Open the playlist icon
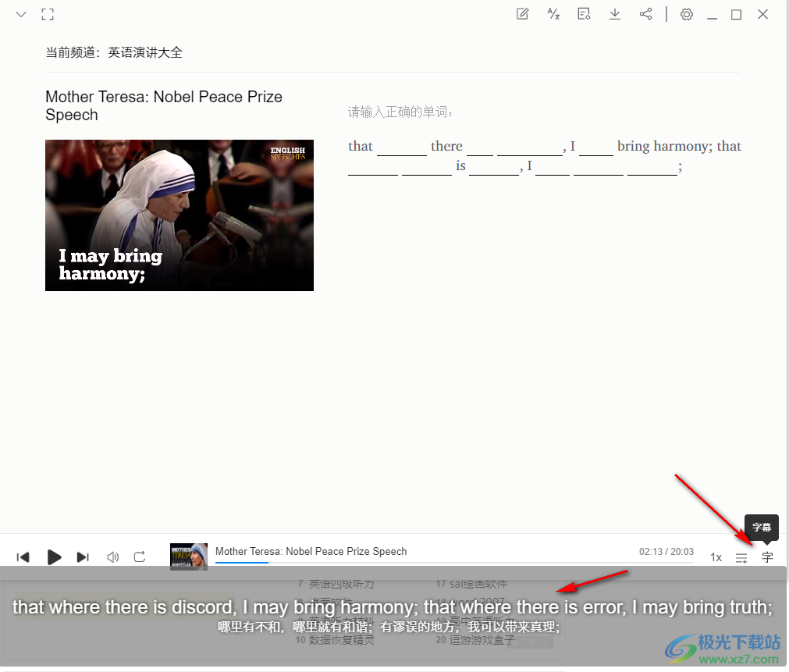The image size is (789, 672). point(741,558)
